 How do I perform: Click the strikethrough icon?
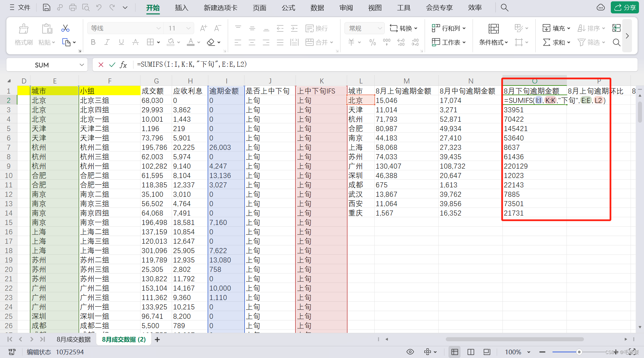(136, 42)
